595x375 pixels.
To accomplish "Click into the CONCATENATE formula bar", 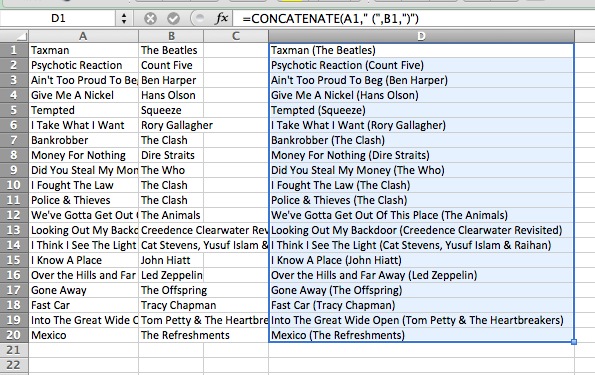I will point(414,18).
